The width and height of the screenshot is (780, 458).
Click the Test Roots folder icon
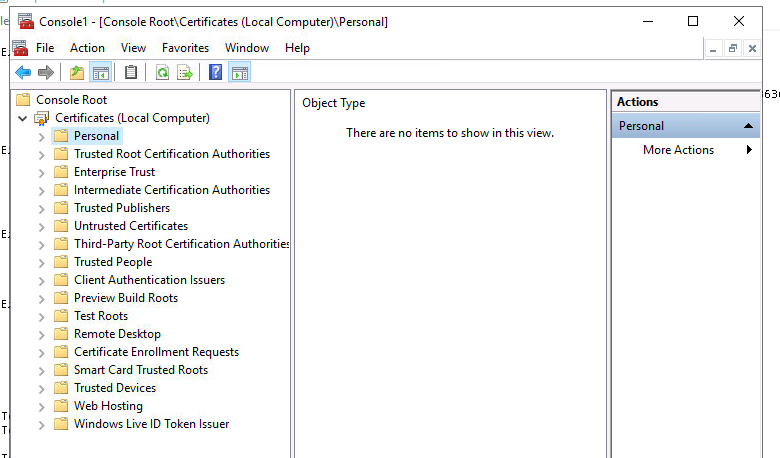[61, 316]
